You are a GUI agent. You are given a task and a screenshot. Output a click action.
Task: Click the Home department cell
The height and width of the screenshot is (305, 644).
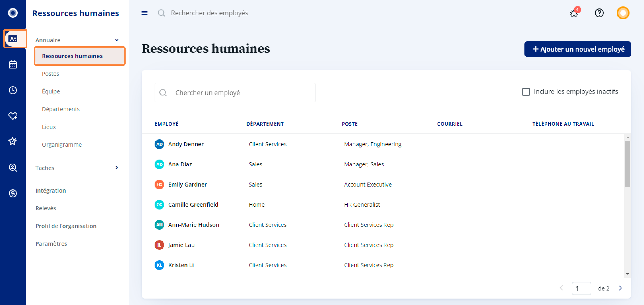257,205
